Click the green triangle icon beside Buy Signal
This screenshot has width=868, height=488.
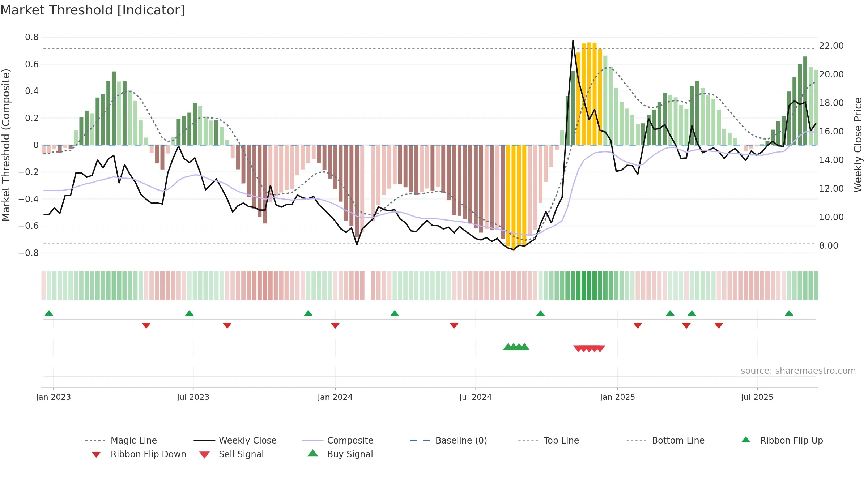click(313, 453)
